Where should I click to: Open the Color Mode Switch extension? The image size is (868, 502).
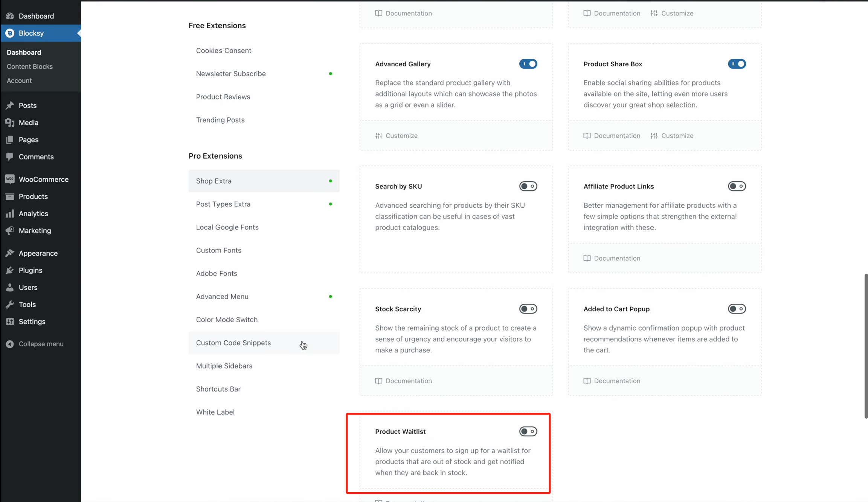[x=227, y=320]
